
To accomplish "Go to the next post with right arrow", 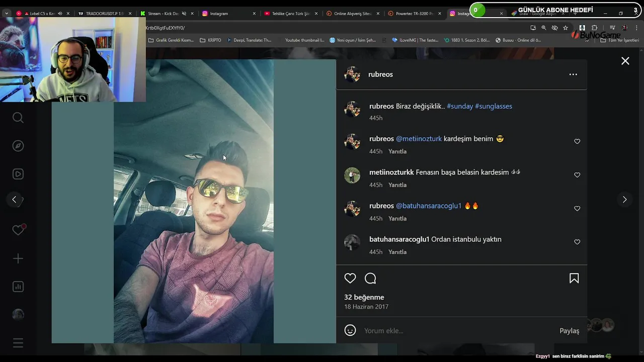I will pyautogui.click(x=624, y=200).
